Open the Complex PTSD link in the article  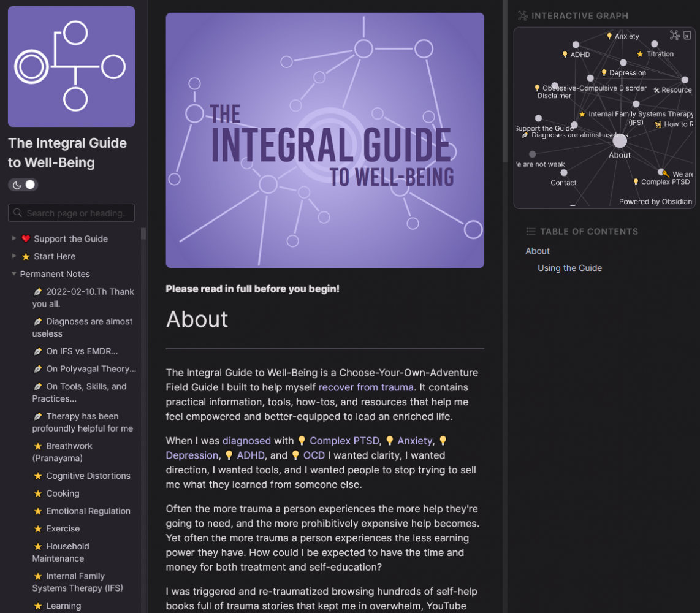click(x=344, y=441)
